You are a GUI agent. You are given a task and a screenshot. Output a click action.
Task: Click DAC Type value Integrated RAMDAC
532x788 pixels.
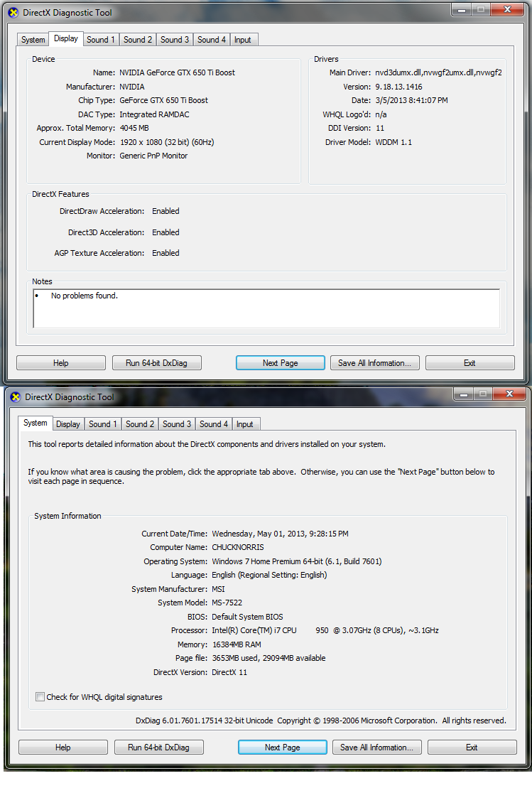pyautogui.click(x=154, y=114)
